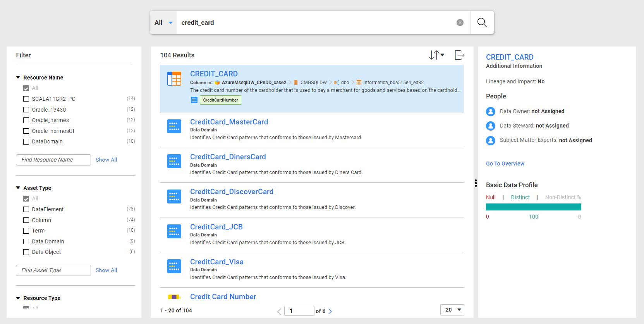Click the Null legend label
The height and width of the screenshot is (324, 644).
pyautogui.click(x=491, y=197)
